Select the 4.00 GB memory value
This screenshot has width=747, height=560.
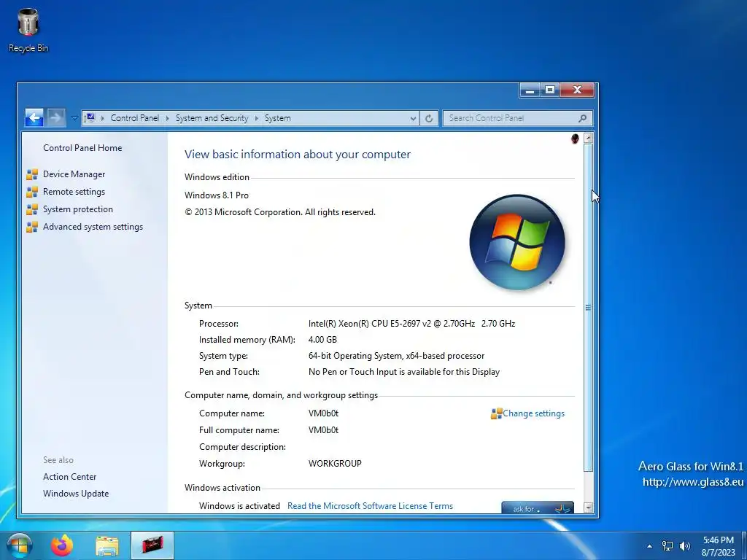(322, 340)
